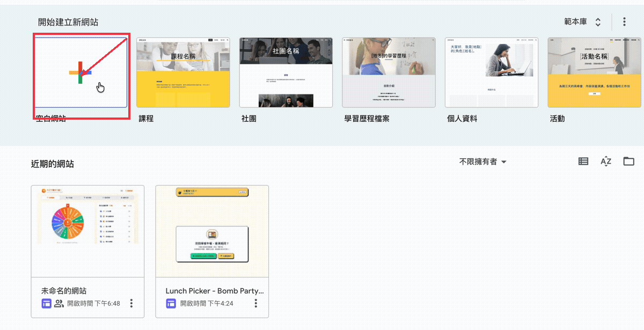Click the Lunch Picker - Bomb Party title text
The height and width of the screenshot is (330, 644).
pos(215,291)
